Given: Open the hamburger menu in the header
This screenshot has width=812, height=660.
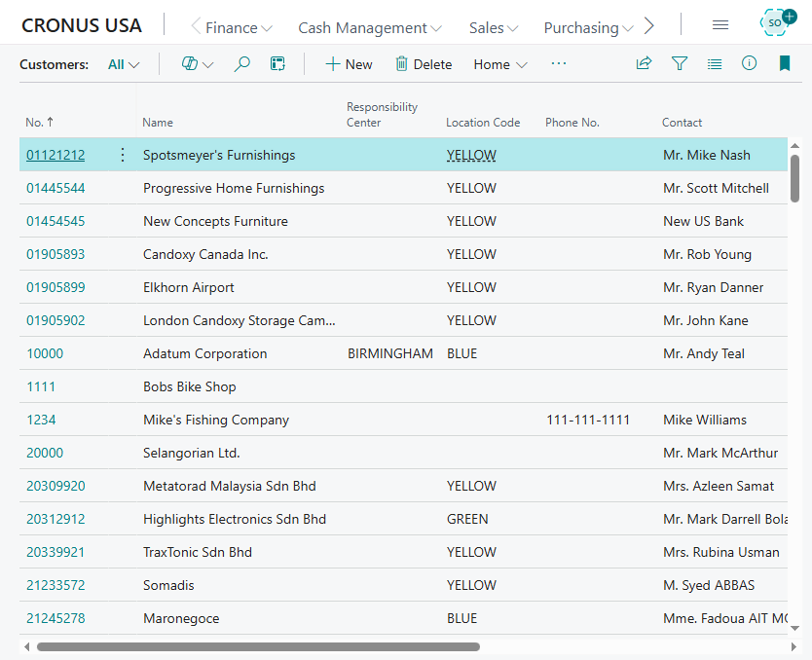Looking at the screenshot, I should pos(720,25).
